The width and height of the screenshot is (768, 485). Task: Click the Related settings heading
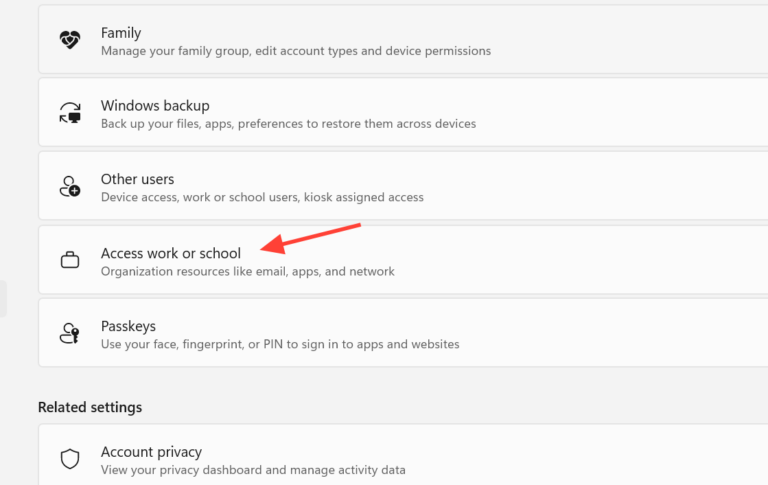tap(90, 408)
